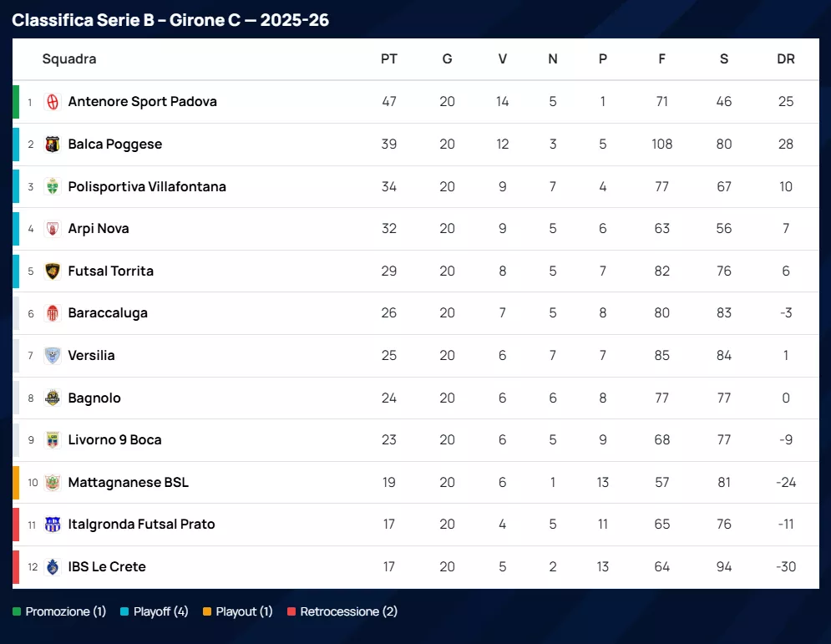The height and width of the screenshot is (644, 831).
Task: Click the Livorno 9 Boca crest
Action: [53, 440]
